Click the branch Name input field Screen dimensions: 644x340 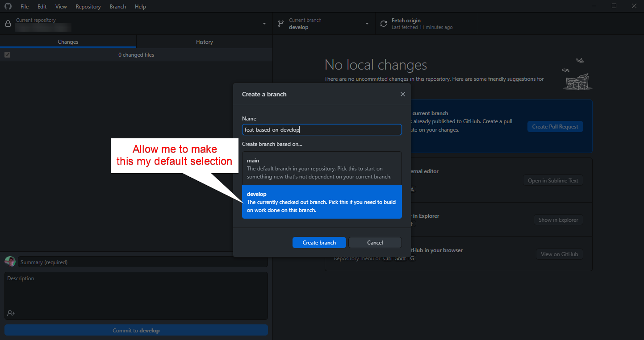[x=322, y=129]
